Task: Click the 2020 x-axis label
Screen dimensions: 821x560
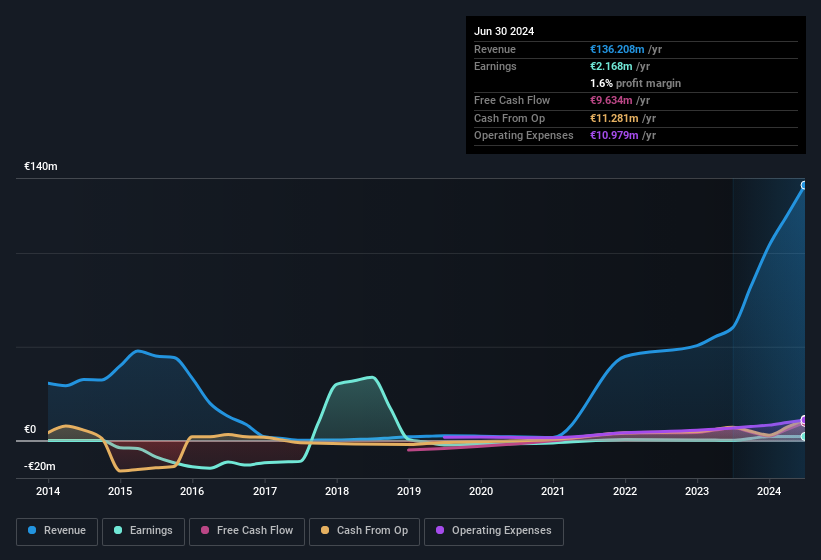Action: [481, 491]
